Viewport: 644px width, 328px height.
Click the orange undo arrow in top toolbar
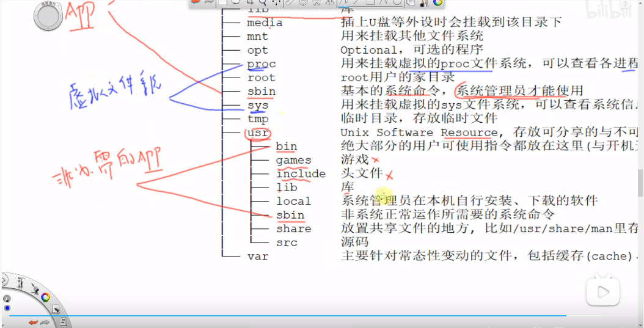195,2
